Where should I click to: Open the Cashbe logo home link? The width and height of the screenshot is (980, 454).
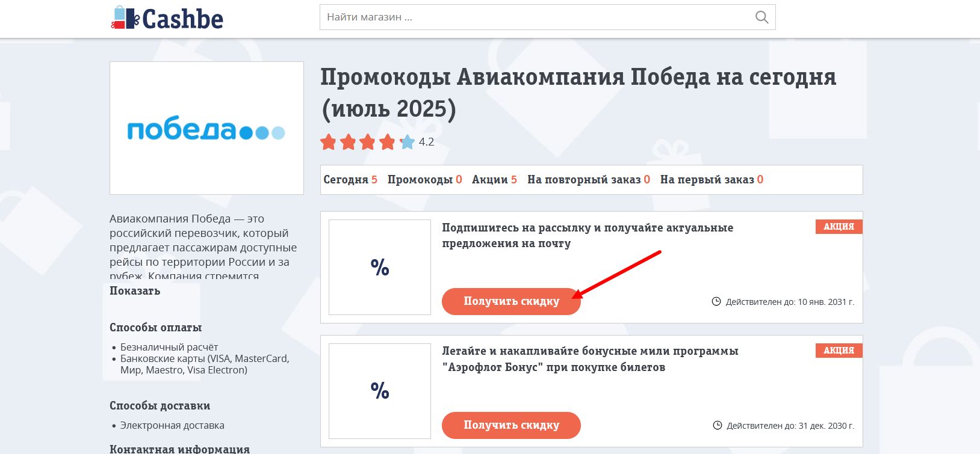point(167,18)
